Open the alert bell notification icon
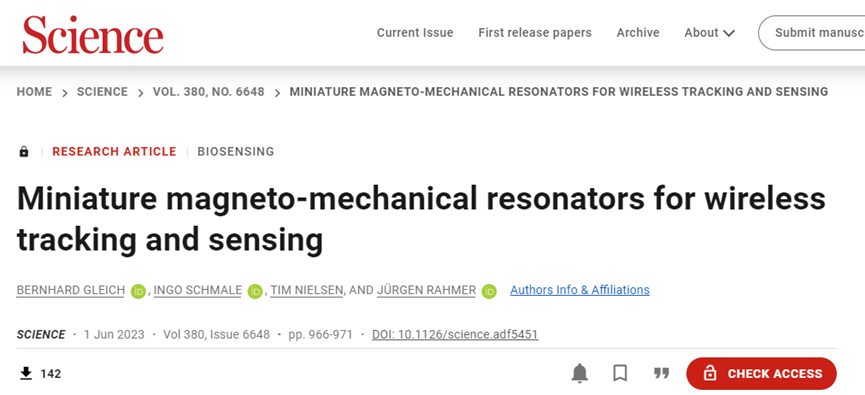The height and width of the screenshot is (395, 865). [579, 373]
